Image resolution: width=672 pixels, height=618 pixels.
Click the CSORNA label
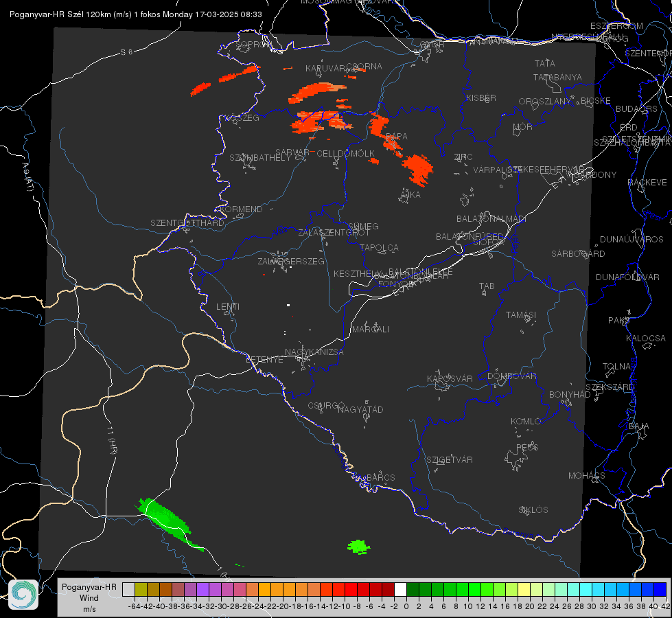pyautogui.click(x=364, y=67)
